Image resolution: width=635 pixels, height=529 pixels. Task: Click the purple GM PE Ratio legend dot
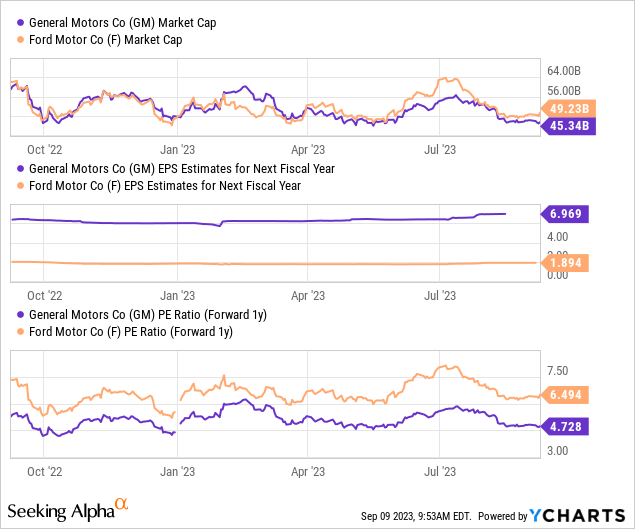[x=22, y=314]
